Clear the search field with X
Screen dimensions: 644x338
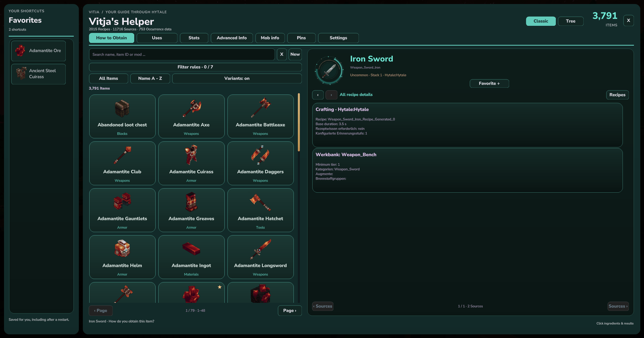click(x=282, y=54)
